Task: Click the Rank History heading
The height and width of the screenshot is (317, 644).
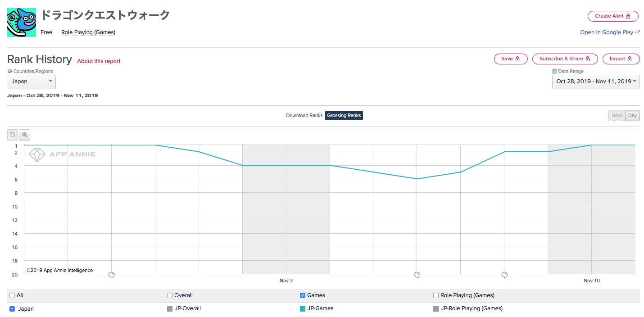Action: (x=40, y=59)
